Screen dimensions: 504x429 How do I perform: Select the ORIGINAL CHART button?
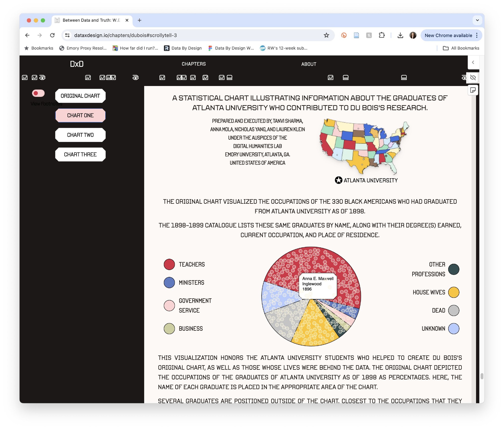click(x=80, y=96)
